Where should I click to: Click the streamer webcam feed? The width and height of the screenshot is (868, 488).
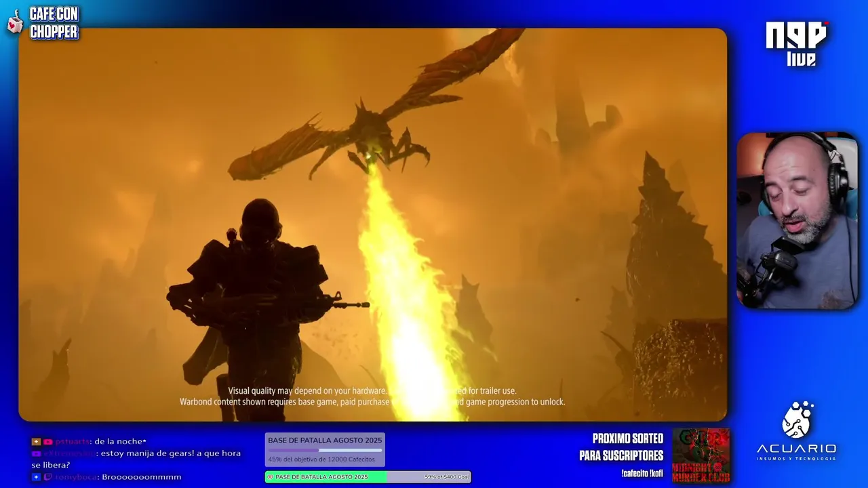797,221
